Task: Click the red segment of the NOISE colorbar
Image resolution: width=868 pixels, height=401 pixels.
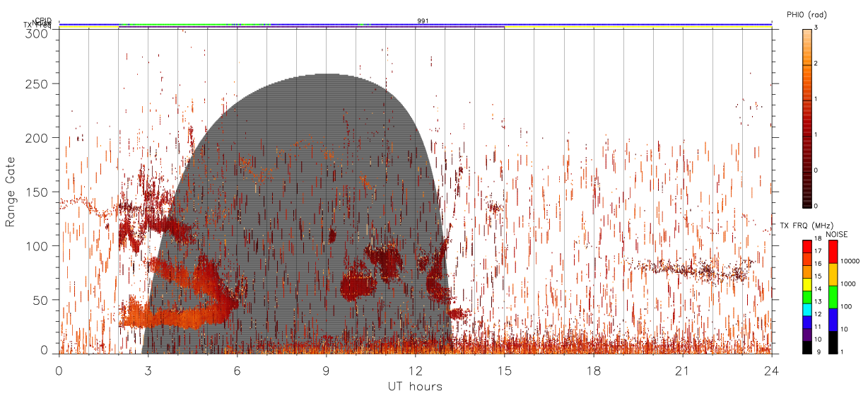Action: pyautogui.click(x=833, y=252)
